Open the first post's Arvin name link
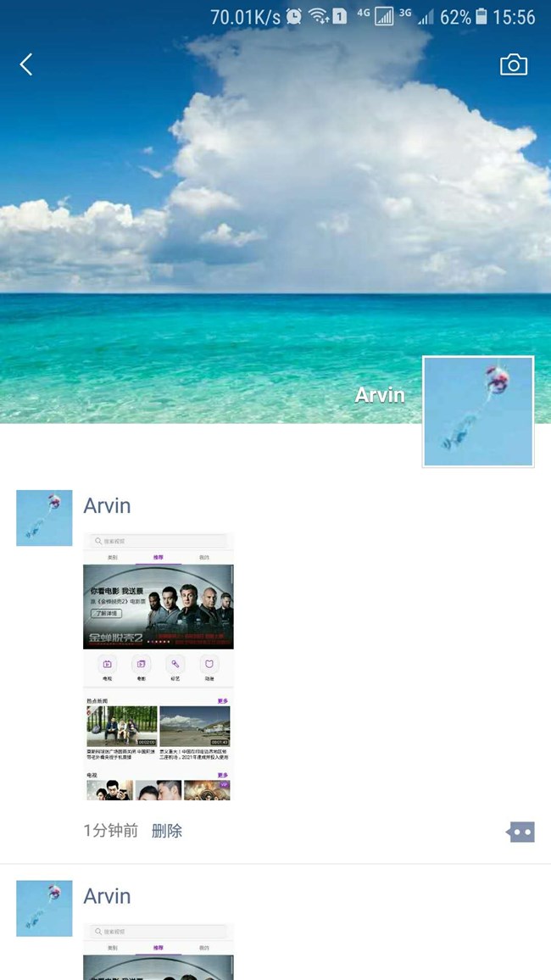Image resolution: width=551 pixels, height=980 pixels. point(107,506)
